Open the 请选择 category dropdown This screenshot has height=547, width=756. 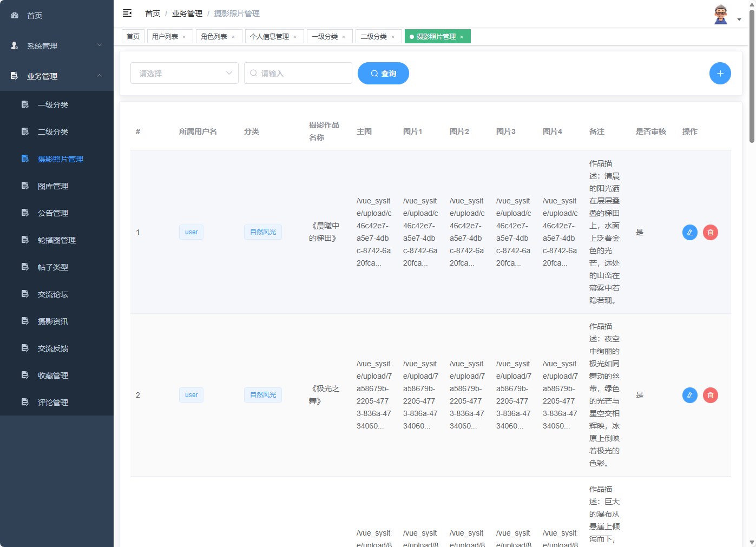tap(184, 73)
